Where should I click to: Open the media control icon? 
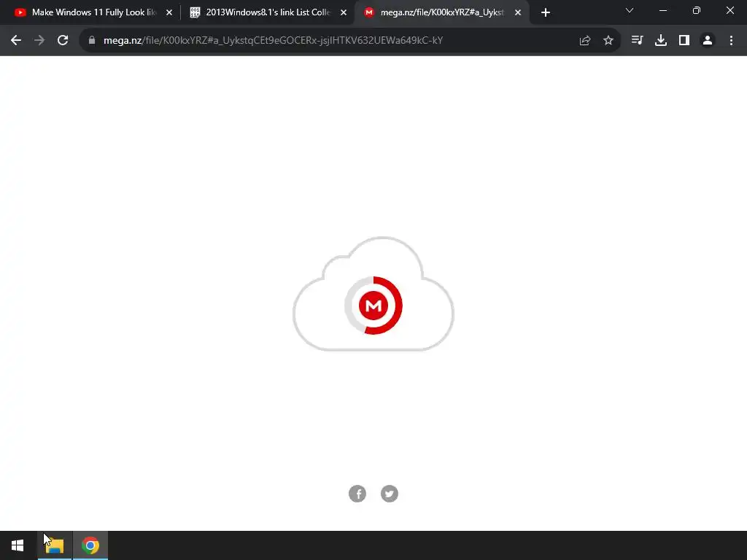(x=637, y=41)
